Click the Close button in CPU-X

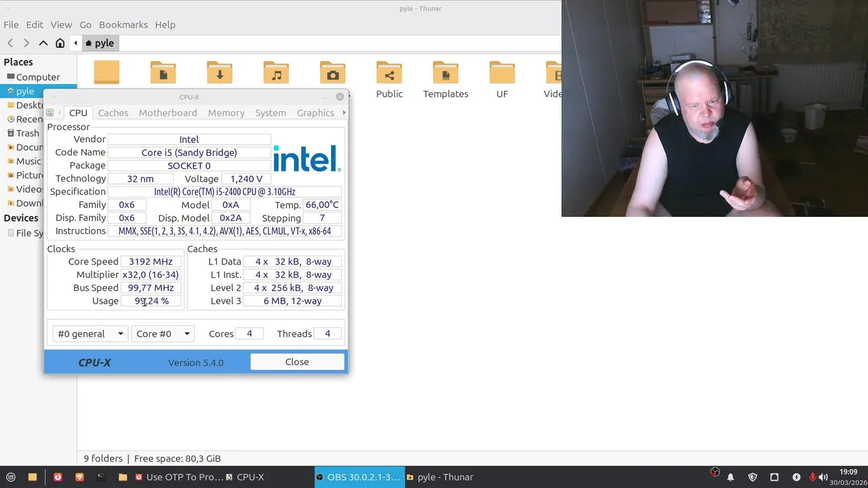(x=297, y=362)
